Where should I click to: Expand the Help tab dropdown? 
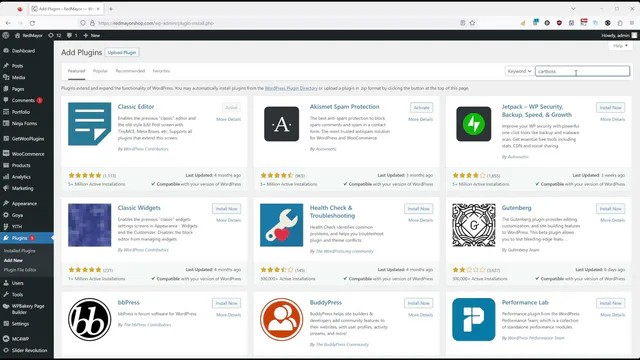620,46
